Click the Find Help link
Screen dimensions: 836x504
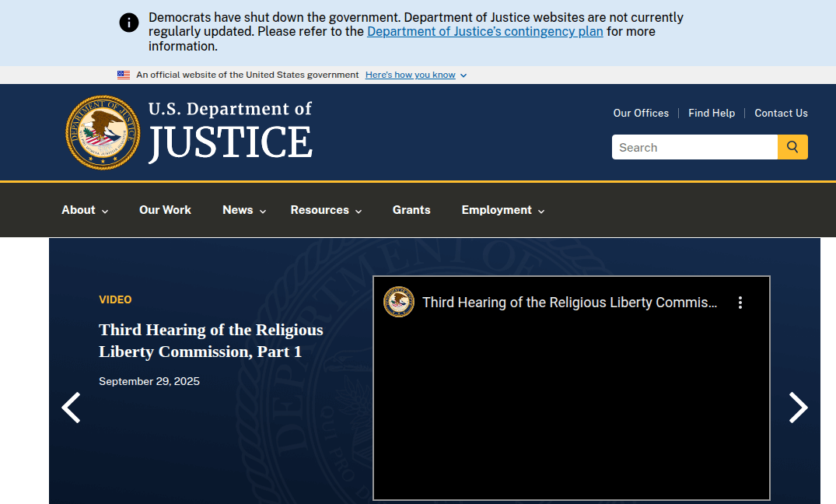tap(712, 113)
